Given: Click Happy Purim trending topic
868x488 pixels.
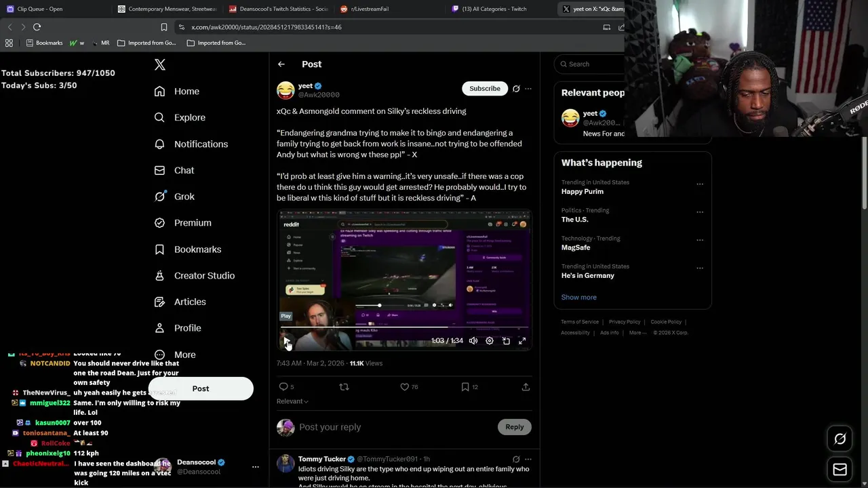Looking at the screenshot, I should pyautogui.click(x=583, y=192).
